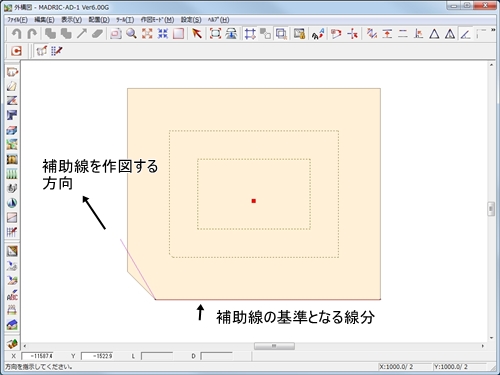Expand the toolbar overflow chevron
The image size is (500, 375).
pos(493,30)
